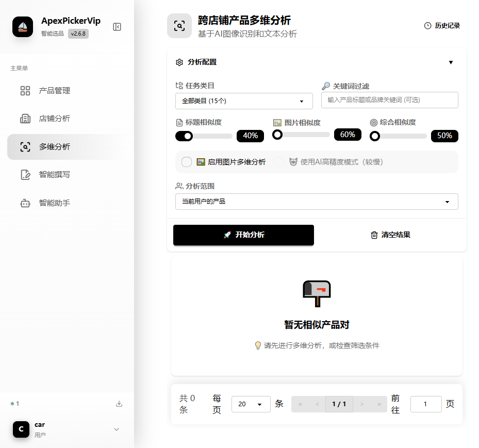
Task: Click the 任务类目 tree icon
Action: tap(179, 86)
